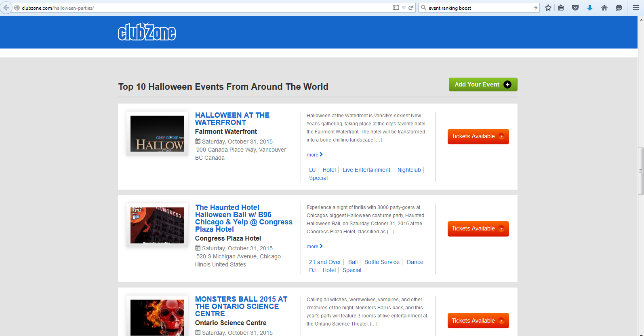Focus the URL address field
644x336 pixels.
pos(202,8)
